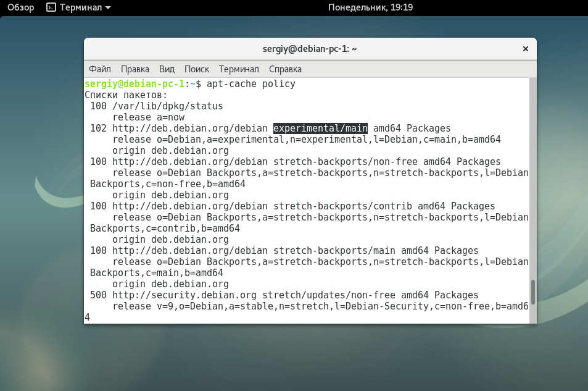The height and width of the screenshot is (391, 588).
Task: Open the Обзор activities overview
Action: point(20,7)
